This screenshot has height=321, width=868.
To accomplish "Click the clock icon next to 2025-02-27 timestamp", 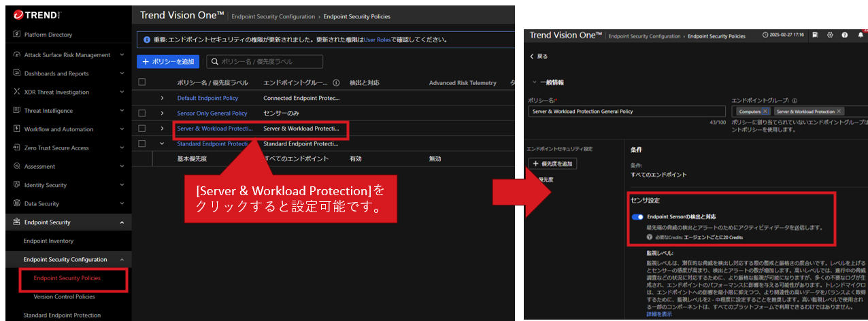I will (x=766, y=35).
